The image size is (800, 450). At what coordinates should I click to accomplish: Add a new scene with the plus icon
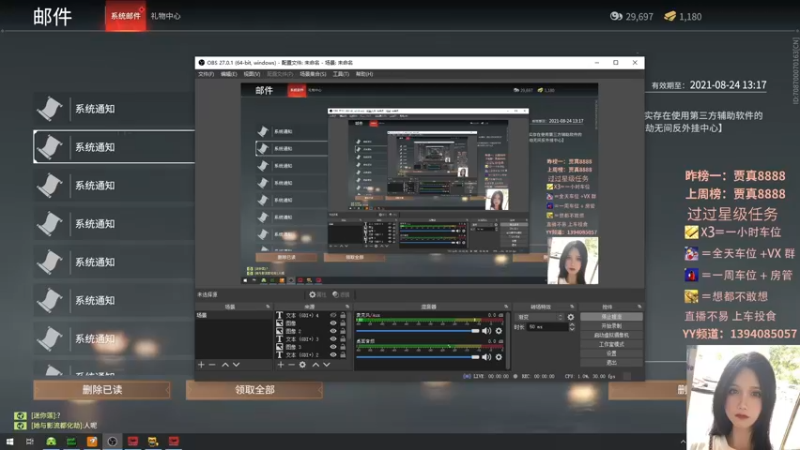coord(201,365)
